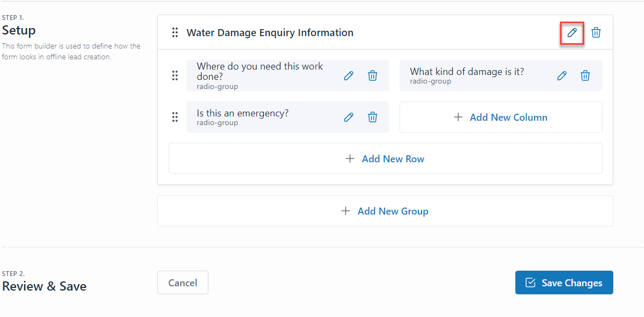This screenshot has height=317, width=644.
Task: Select the drag handle next to the group title
Action: tap(174, 32)
